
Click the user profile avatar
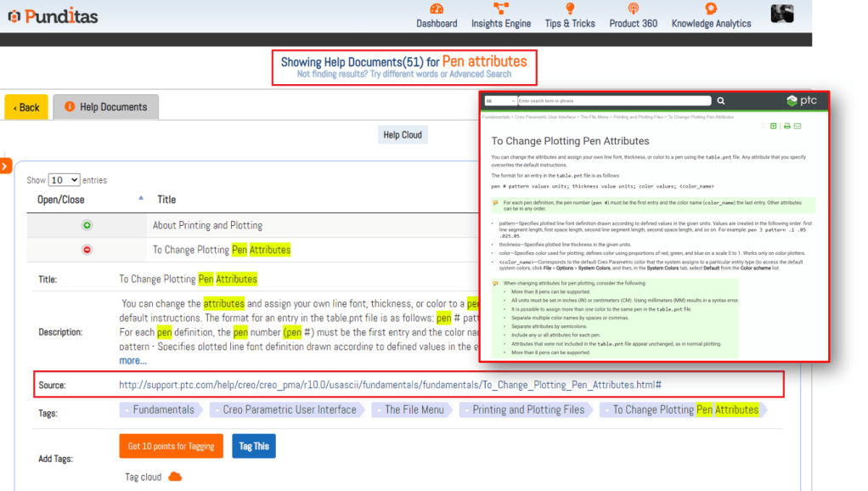781,14
